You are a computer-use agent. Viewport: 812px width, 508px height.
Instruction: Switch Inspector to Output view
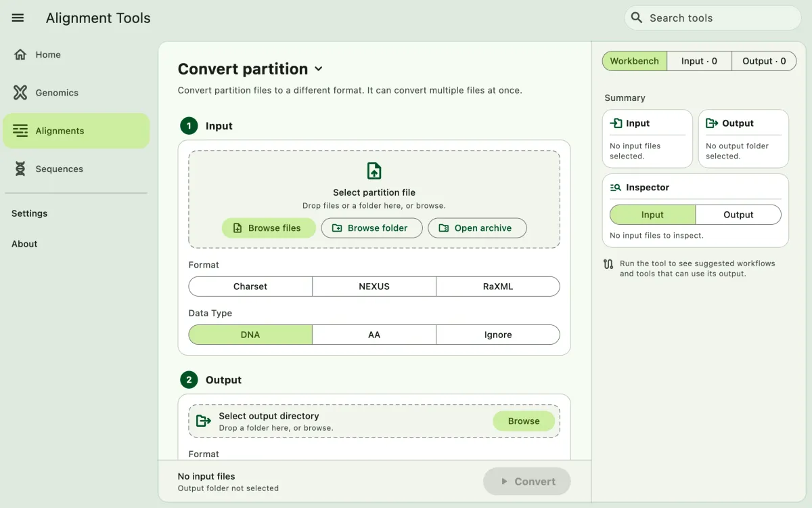tap(738, 215)
